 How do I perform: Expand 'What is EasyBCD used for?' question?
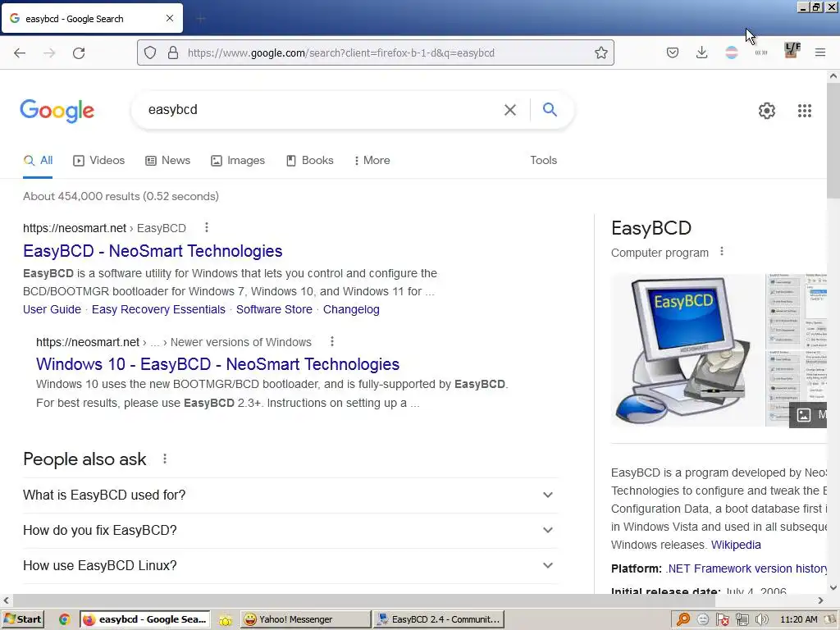click(290, 495)
